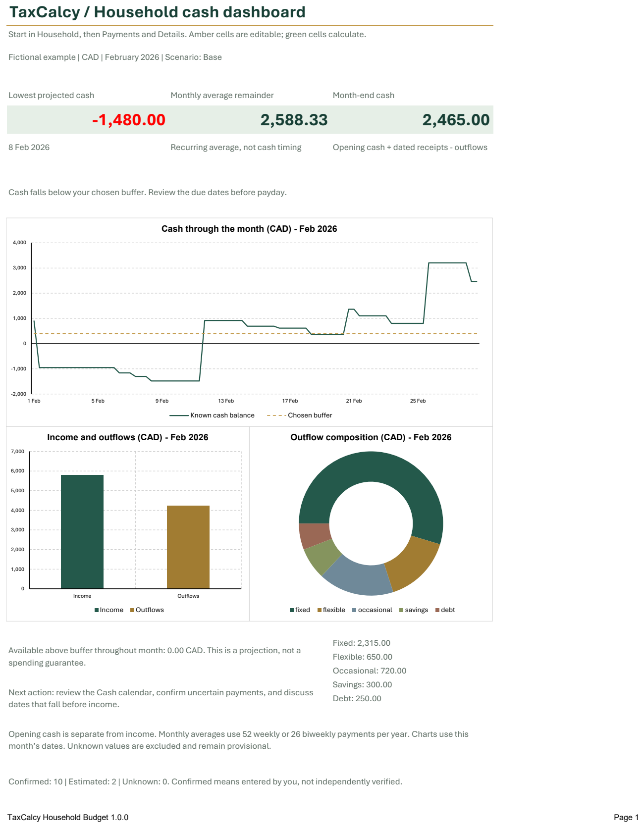This screenshot has width=644, height=828.
Task: Select the "Debt: 250.00" line
Action: 357,698
